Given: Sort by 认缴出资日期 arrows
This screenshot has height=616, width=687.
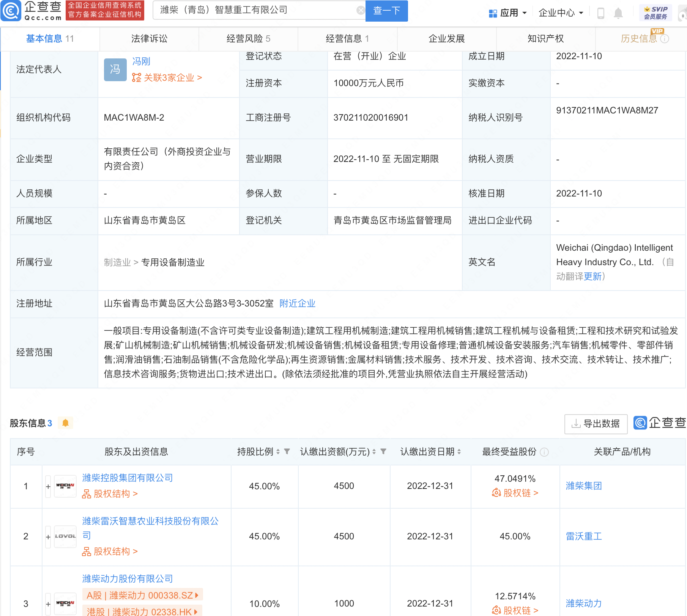Looking at the screenshot, I should pos(459,451).
